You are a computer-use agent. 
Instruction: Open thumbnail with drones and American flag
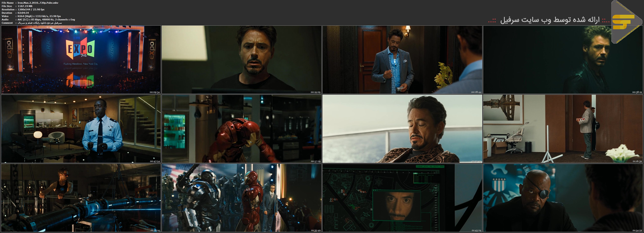242,198
